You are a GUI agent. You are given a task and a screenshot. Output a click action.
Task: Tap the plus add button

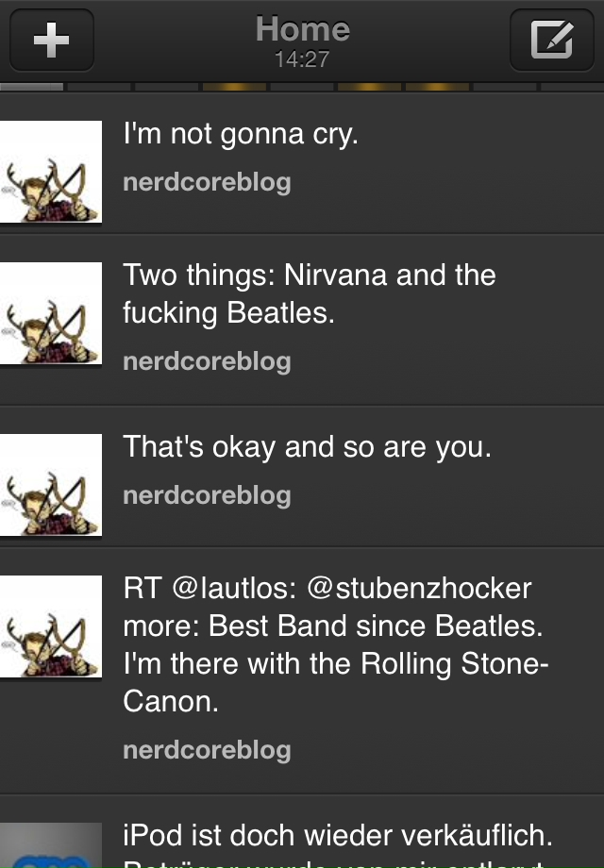51,40
